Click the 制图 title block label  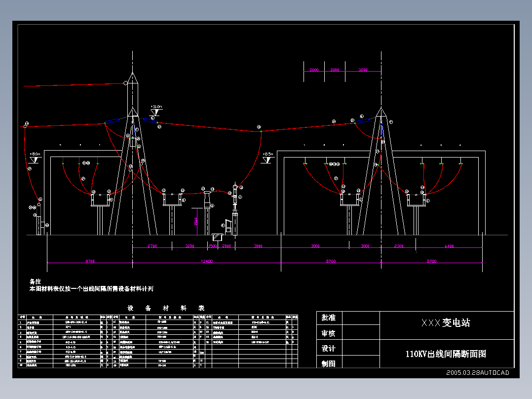329,363
